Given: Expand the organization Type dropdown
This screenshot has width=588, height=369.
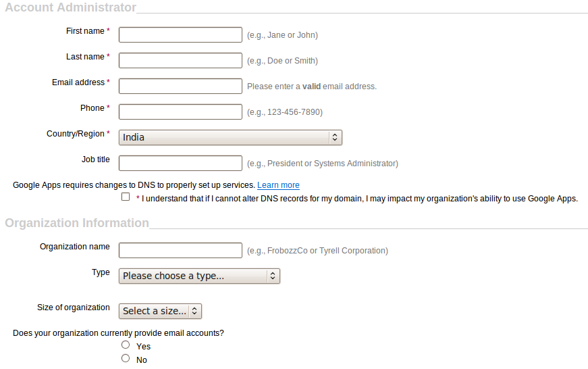Looking at the screenshot, I should click(x=199, y=276).
